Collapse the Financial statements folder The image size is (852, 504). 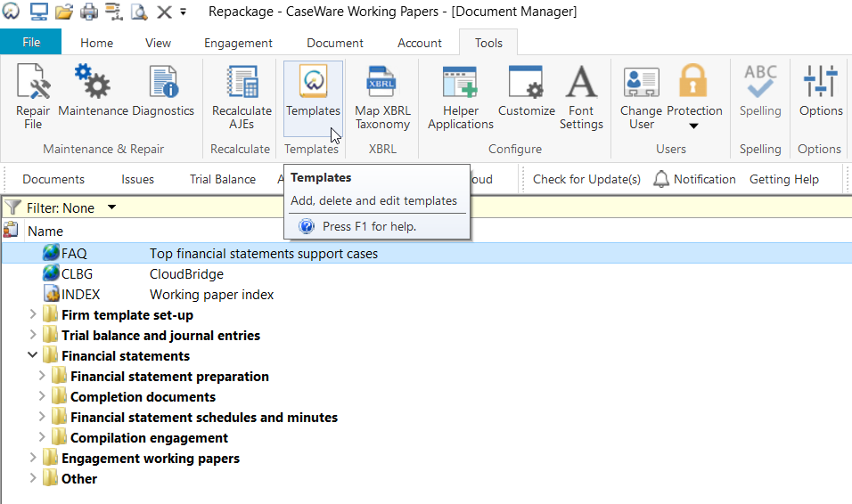33,355
